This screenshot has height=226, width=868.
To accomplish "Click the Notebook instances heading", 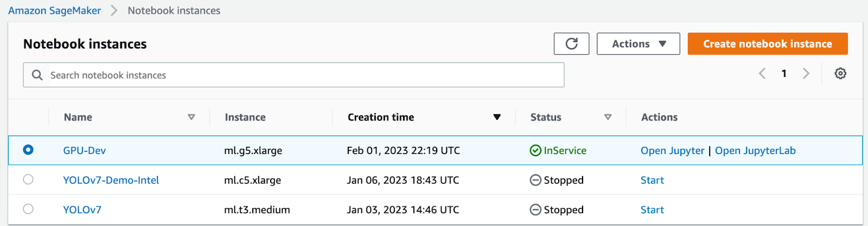I will coord(85,44).
